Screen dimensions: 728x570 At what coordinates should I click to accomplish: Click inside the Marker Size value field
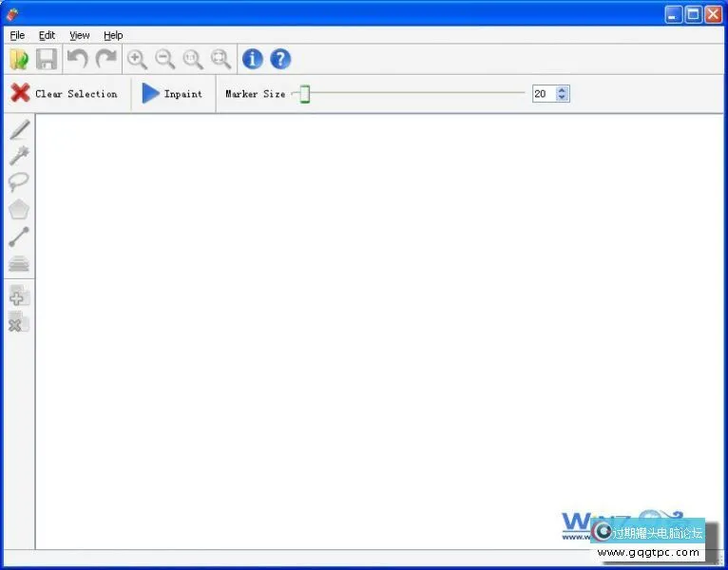tap(544, 94)
